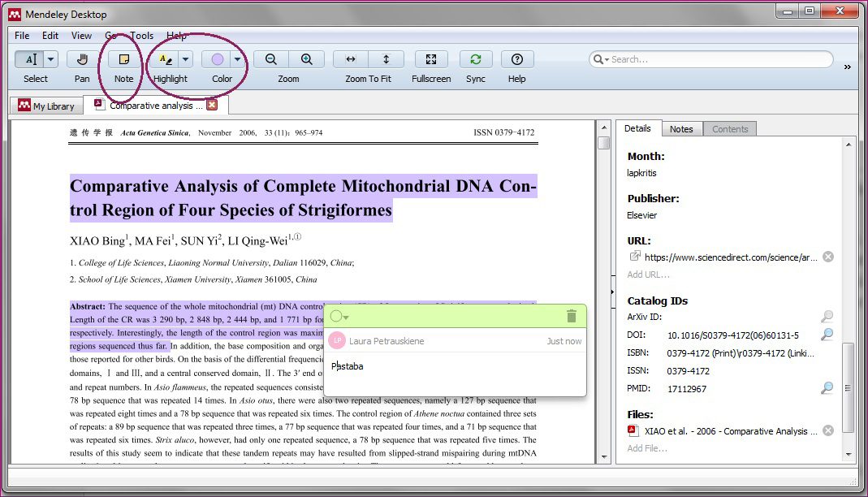Zoom in with the plus magnifier
This screenshot has width=868, height=497.
(x=307, y=59)
